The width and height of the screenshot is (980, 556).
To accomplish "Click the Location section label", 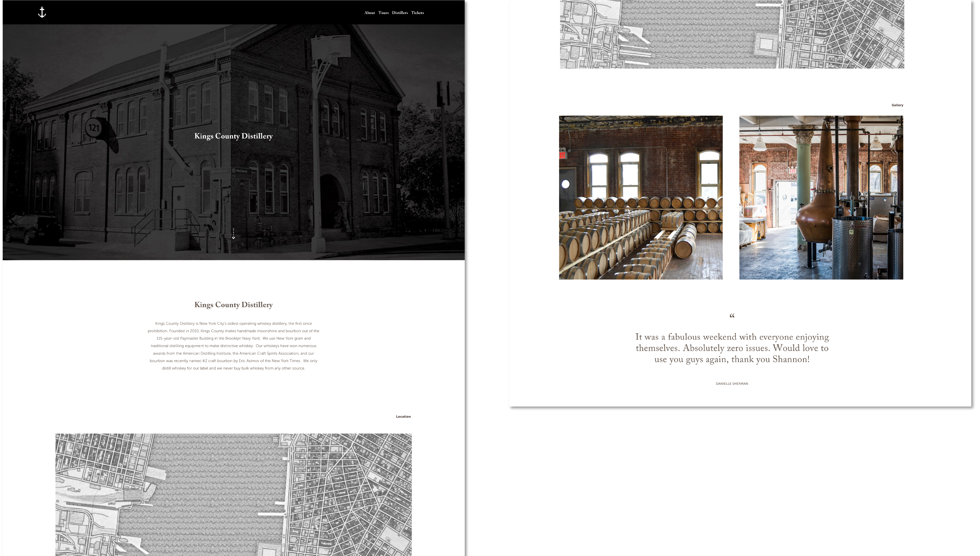I will (403, 417).
